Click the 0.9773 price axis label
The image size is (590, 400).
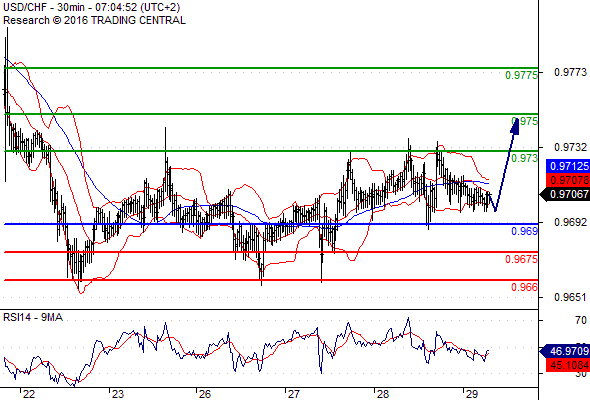click(570, 72)
